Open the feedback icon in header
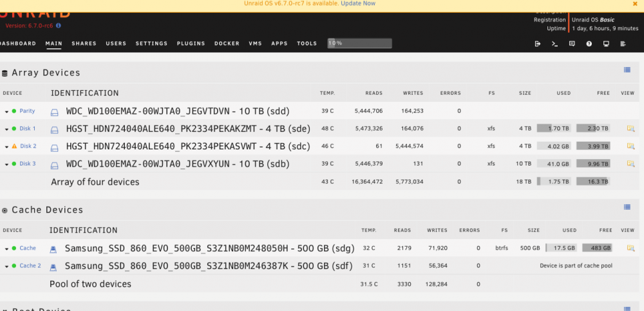This screenshot has width=644, height=311. point(572,44)
